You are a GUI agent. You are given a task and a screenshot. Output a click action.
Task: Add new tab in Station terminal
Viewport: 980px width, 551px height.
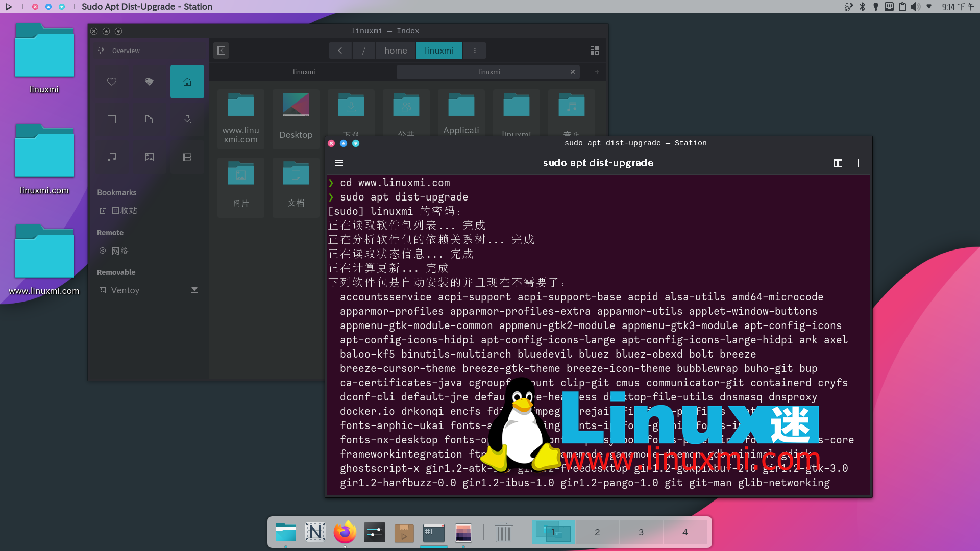(858, 163)
